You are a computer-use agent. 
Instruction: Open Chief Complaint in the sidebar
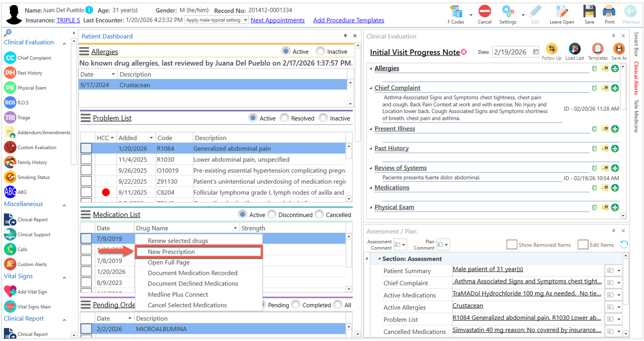pyautogui.click(x=34, y=58)
